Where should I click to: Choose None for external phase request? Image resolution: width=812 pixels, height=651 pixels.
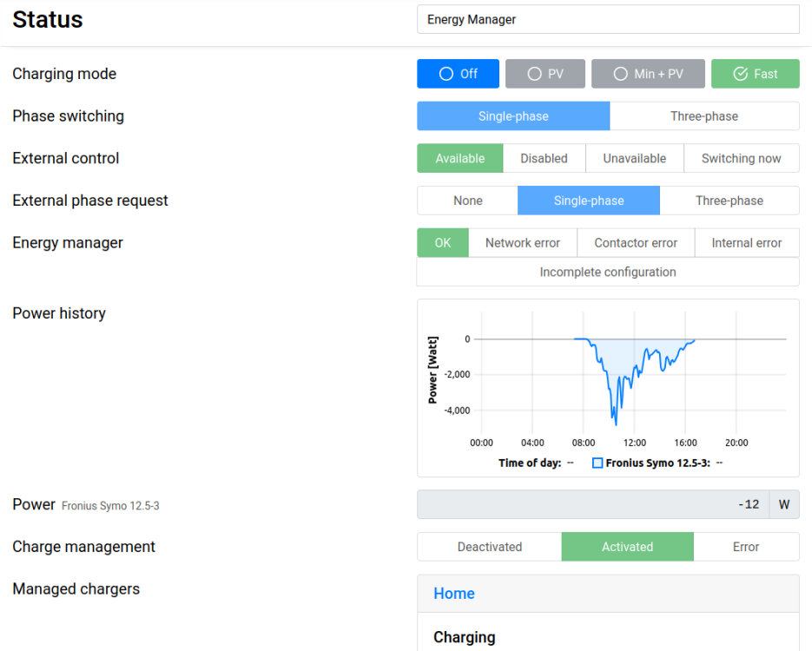[467, 201]
